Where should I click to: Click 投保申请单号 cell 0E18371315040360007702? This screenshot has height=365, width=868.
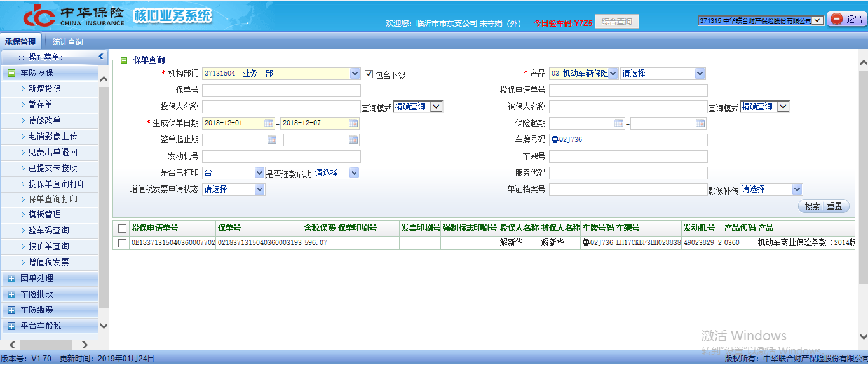tap(173, 243)
